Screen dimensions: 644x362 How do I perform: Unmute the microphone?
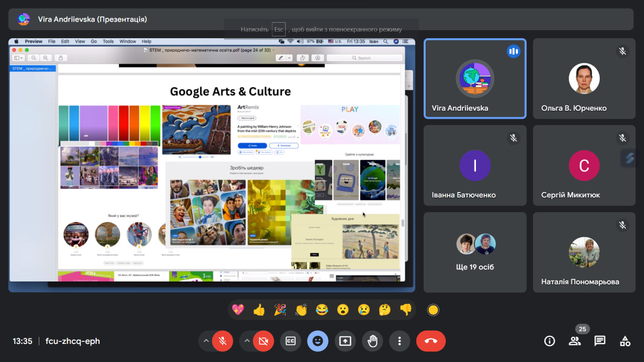click(x=222, y=341)
